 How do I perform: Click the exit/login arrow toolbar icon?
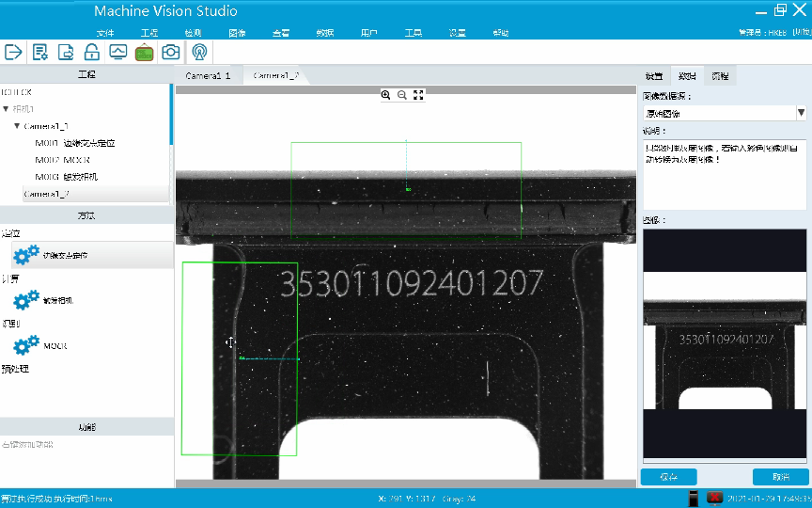pos(14,53)
